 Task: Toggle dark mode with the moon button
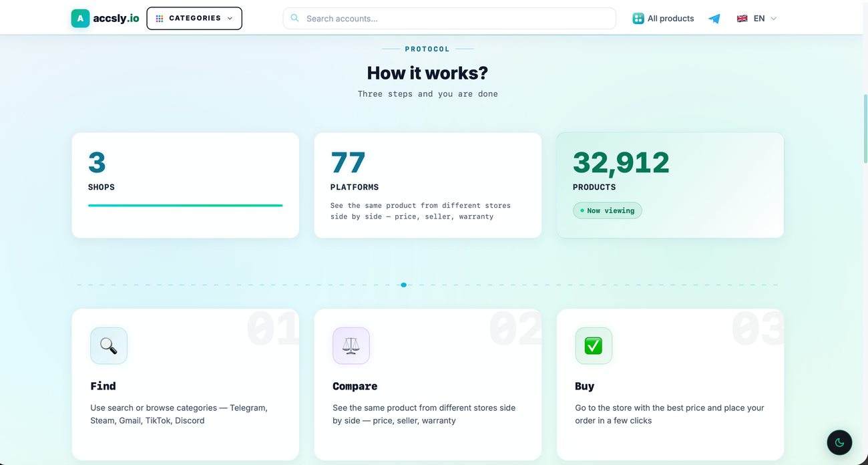[839, 442]
